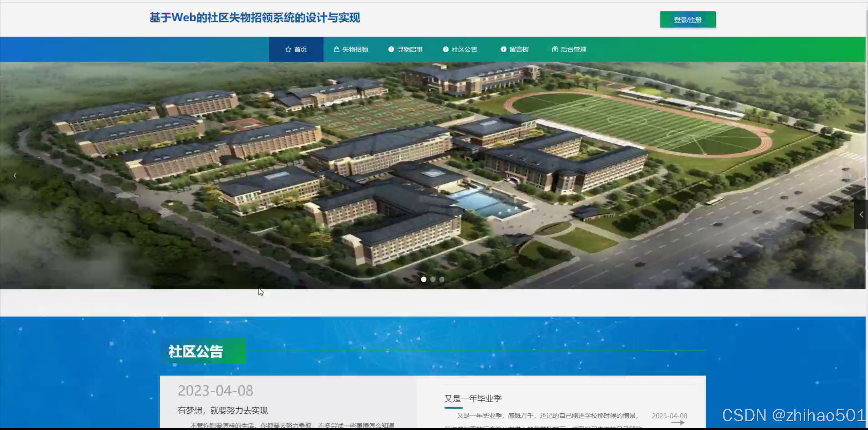Click the info icon beside 留言板

point(503,49)
